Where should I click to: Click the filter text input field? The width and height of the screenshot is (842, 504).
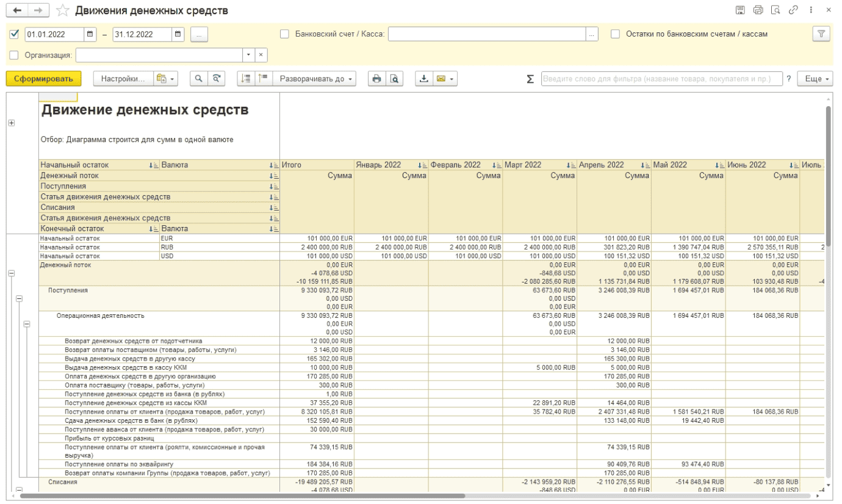tap(661, 79)
